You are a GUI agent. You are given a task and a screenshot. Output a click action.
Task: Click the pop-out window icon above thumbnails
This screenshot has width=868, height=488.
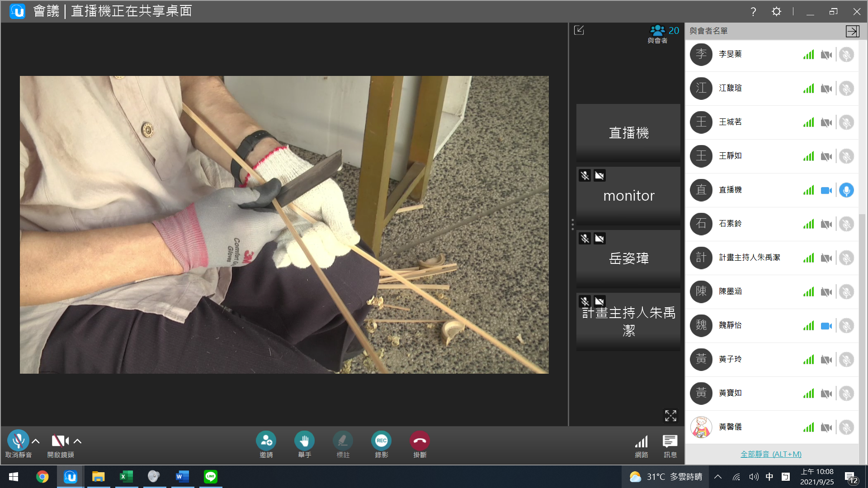point(579,30)
